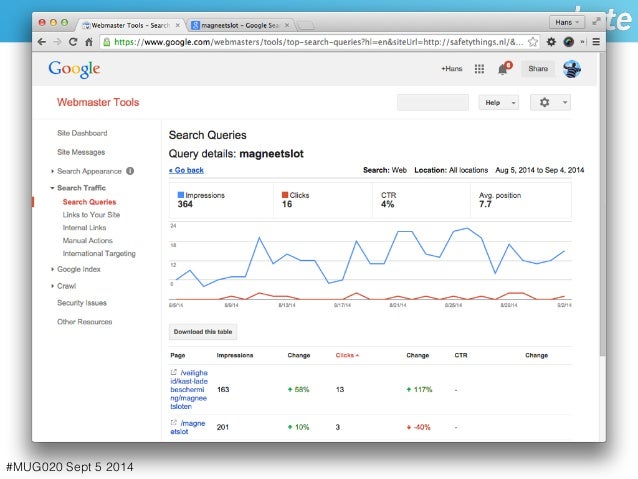Expand the Search Appearance section

[52, 171]
